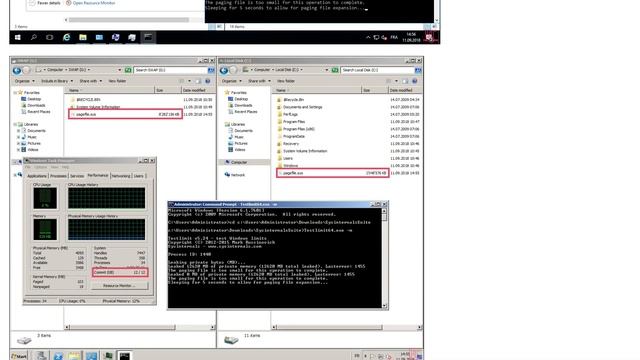
Task: Select the $RECYCLE.BIN folder in SWAP (D:)
Action: click(x=88, y=100)
